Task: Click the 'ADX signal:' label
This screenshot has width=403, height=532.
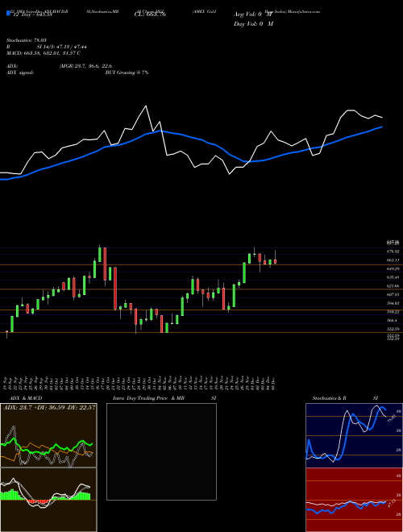Action: (x=20, y=73)
